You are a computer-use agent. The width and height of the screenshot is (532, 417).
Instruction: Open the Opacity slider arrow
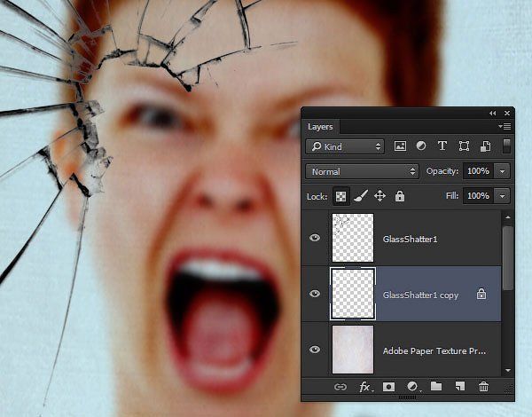pyautogui.click(x=503, y=171)
